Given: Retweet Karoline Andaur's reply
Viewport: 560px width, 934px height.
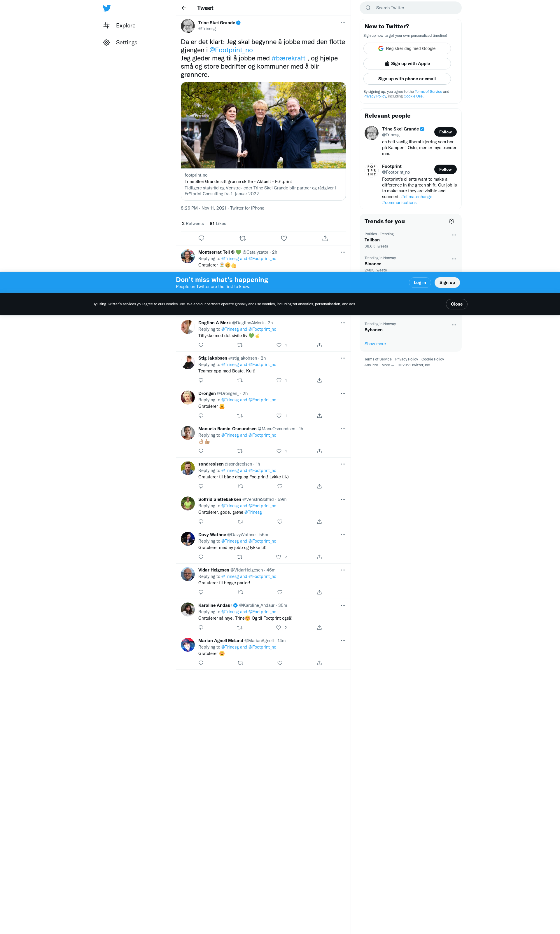Looking at the screenshot, I should tap(240, 628).
